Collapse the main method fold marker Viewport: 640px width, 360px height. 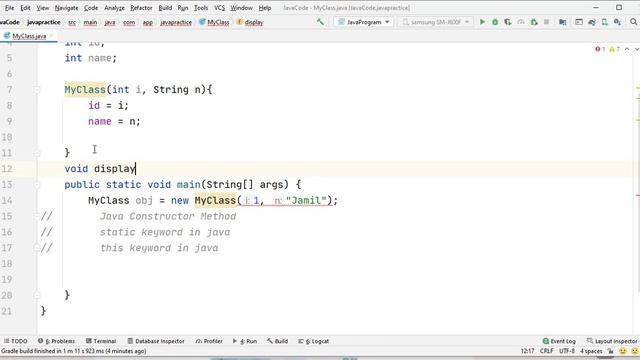(x=37, y=185)
